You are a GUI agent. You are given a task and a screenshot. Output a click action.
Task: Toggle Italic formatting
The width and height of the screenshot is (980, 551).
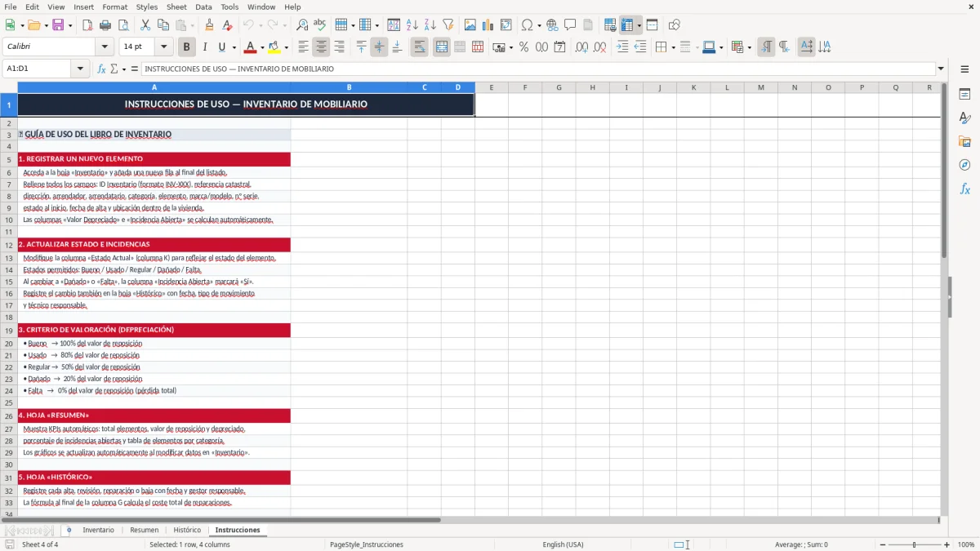pyautogui.click(x=204, y=47)
